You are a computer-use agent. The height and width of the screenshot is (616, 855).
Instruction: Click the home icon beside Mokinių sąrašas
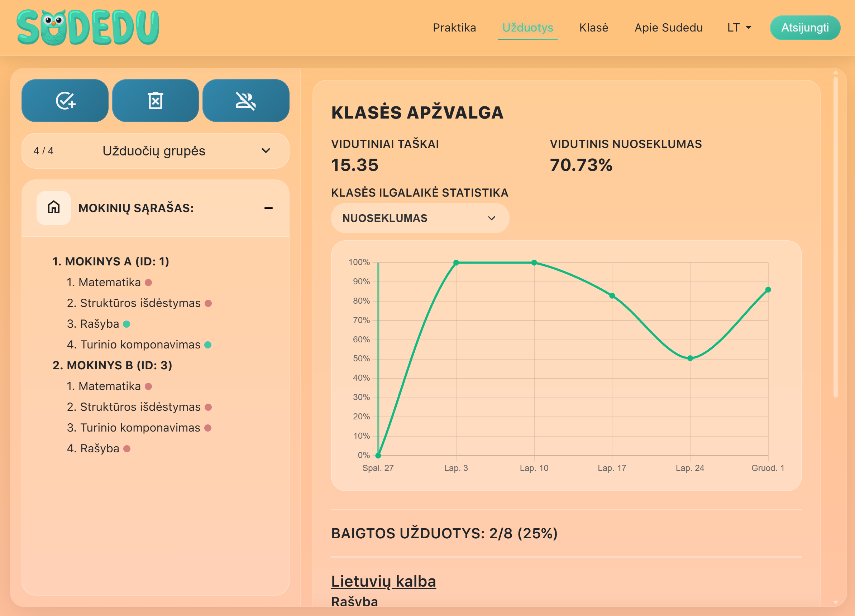coord(53,208)
